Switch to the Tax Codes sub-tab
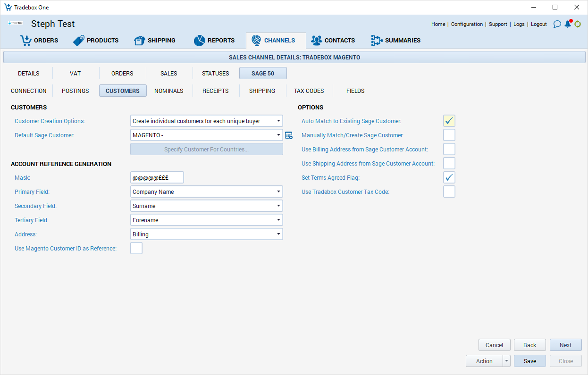Image resolution: width=588 pixels, height=375 pixels. [309, 91]
